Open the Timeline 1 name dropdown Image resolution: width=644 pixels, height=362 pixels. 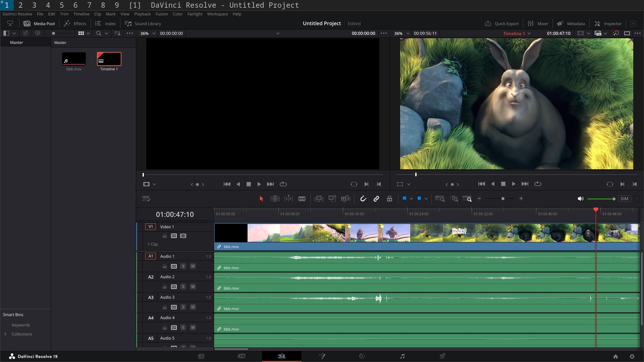tap(529, 34)
